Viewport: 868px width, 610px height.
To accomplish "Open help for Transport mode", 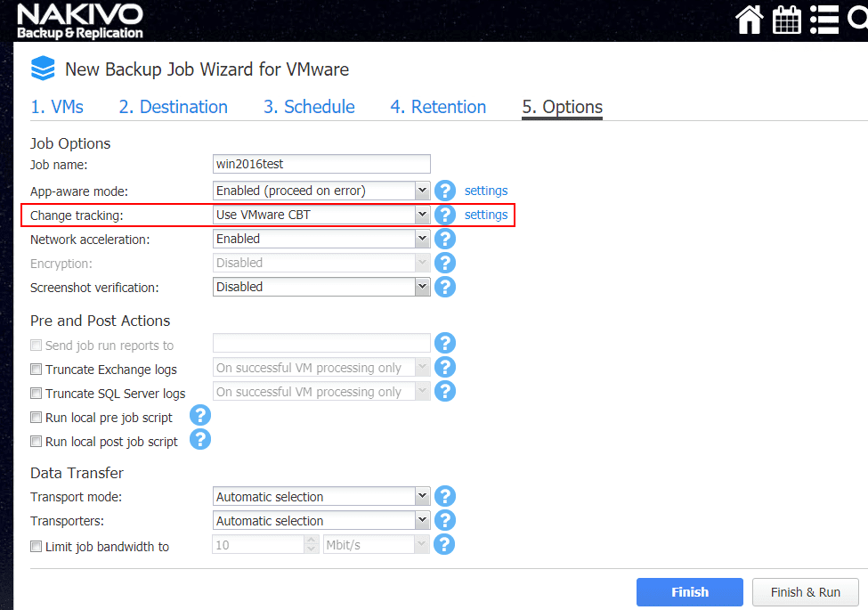I will tap(445, 497).
